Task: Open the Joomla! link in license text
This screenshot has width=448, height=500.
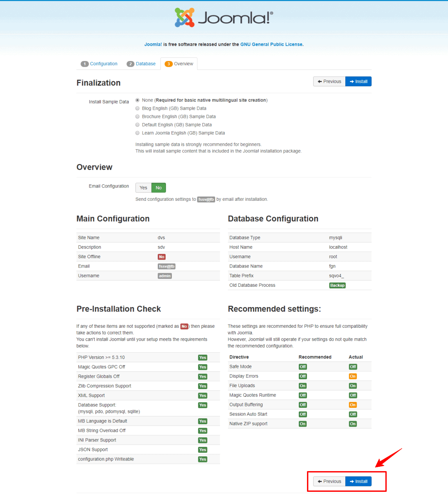Action: pyautogui.click(x=153, y=45)
